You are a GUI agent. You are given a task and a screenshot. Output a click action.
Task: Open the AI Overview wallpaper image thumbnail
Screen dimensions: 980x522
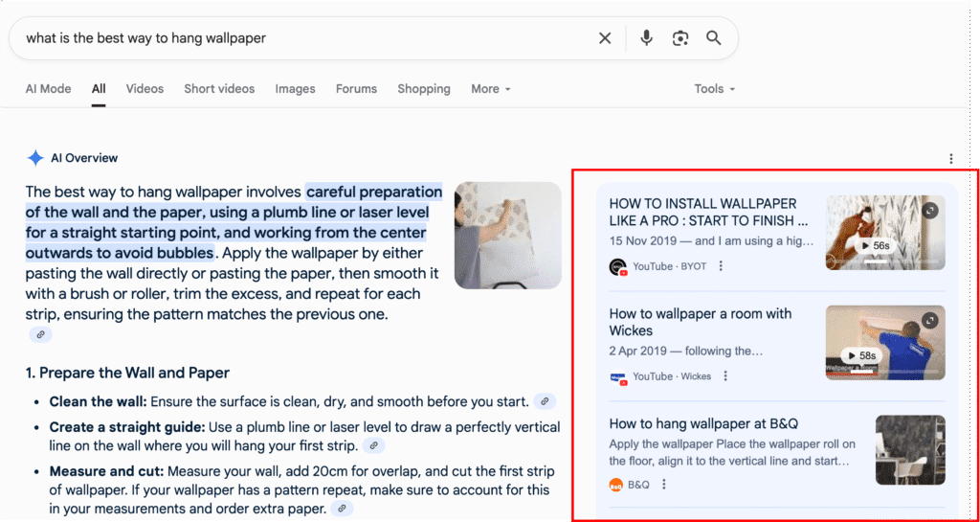pos(507,235)
